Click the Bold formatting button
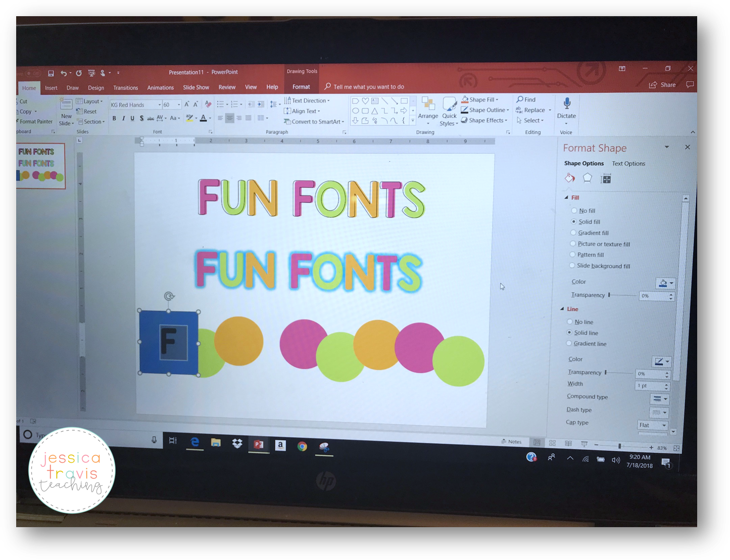Viewport: 730px width, 560px height. tap(114, 118)
